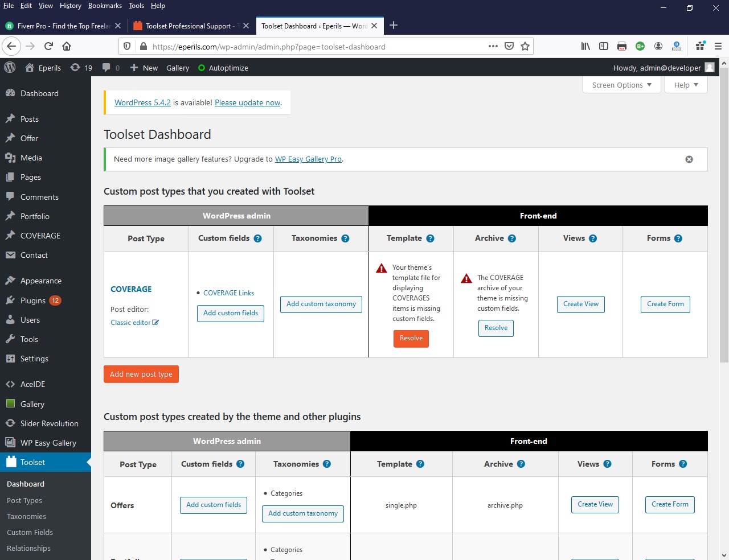729x560 pixels.
Task: Reload the page with the refresh icon
Action: (x=49, y=47)
